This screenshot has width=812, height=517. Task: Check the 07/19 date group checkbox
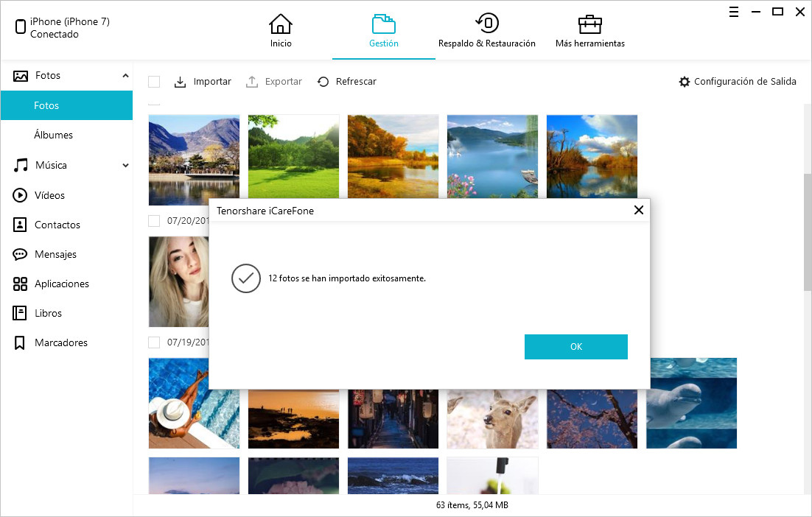(154, 342)
